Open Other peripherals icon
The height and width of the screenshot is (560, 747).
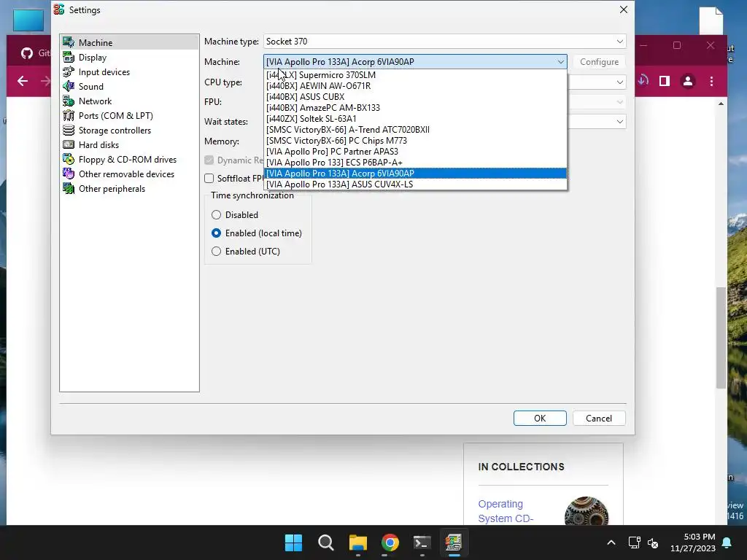69,189
